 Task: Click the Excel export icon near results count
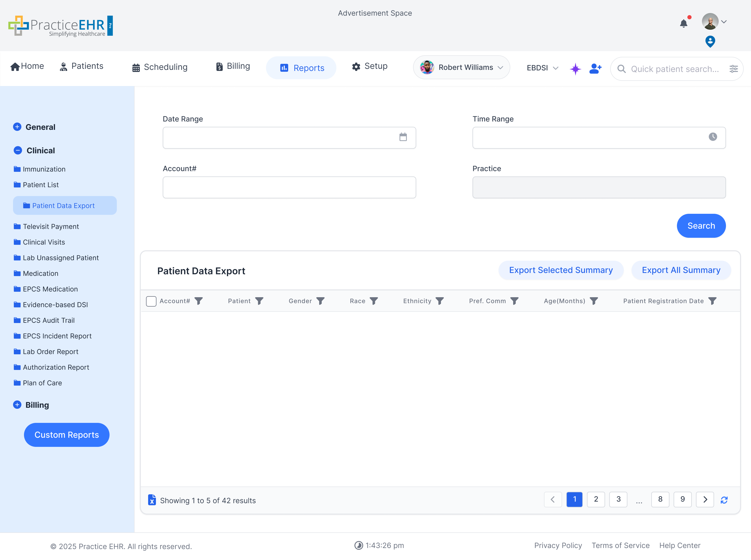pyautogui.click(x=152, y=500)
